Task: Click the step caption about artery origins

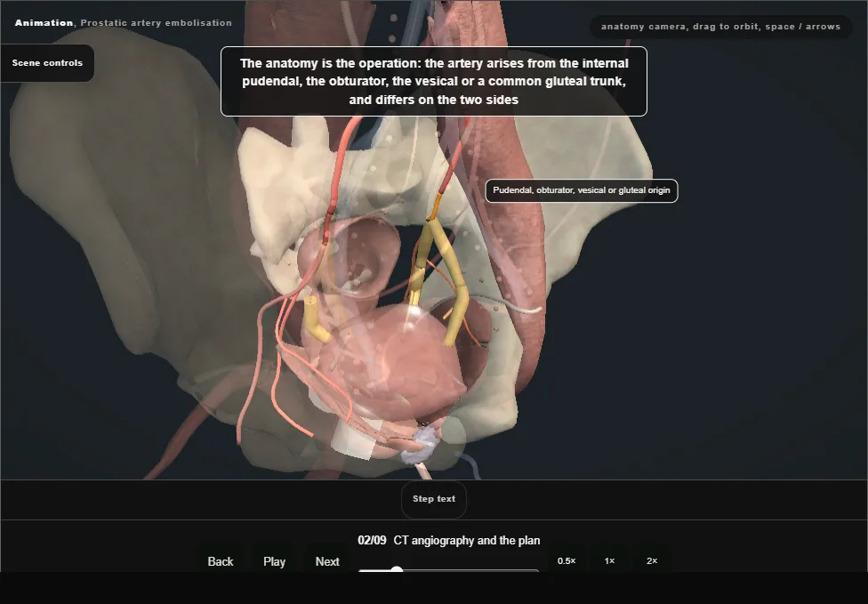Action: tap(434, 81)
